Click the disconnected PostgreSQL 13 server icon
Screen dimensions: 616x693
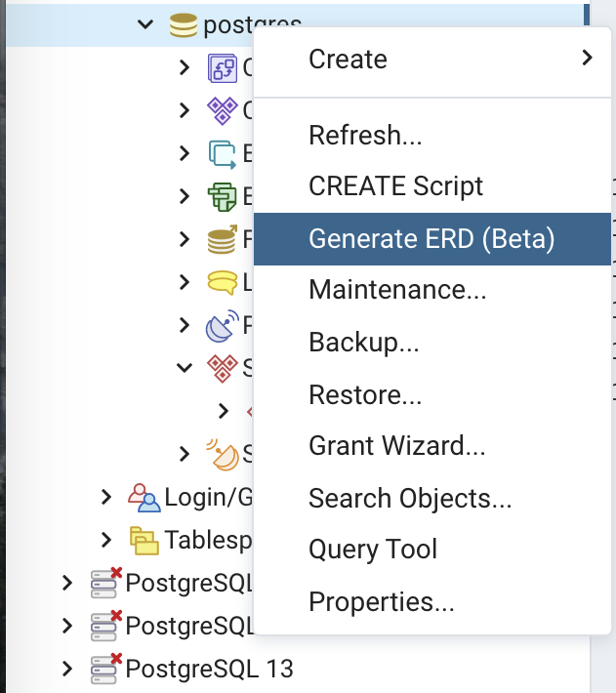[105, 668]
